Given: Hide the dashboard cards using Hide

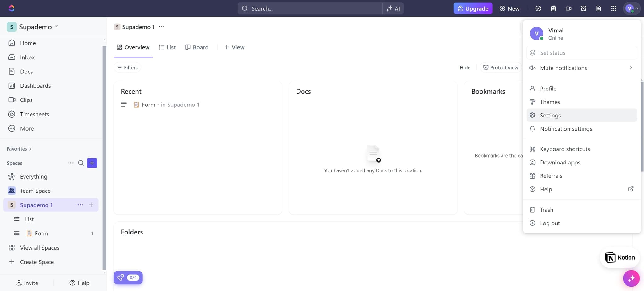Looking at the screenshot, I should click(465, 67).
